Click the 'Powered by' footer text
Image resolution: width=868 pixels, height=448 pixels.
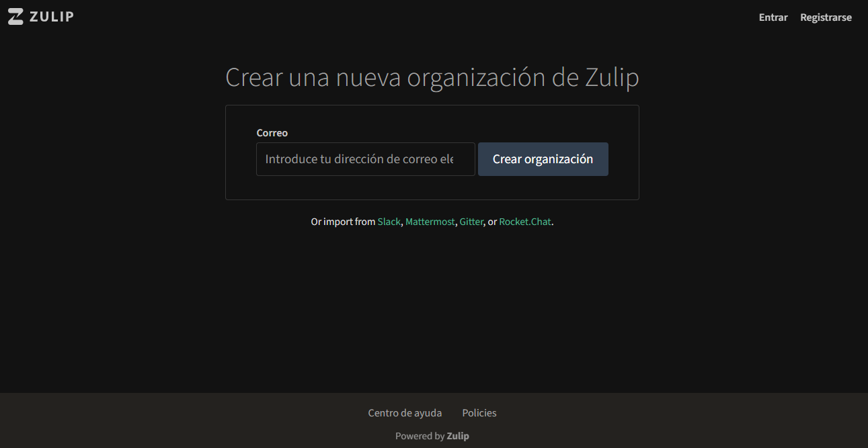point(420,436)
